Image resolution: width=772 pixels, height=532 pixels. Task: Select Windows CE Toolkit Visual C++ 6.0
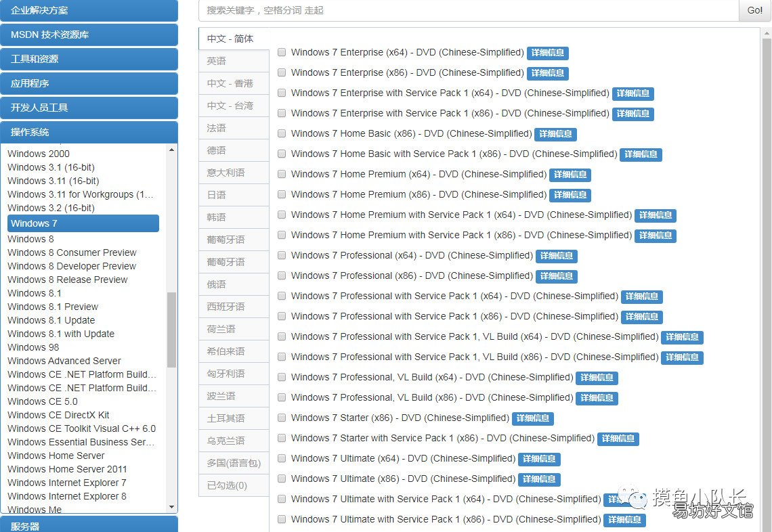(82, 428)
